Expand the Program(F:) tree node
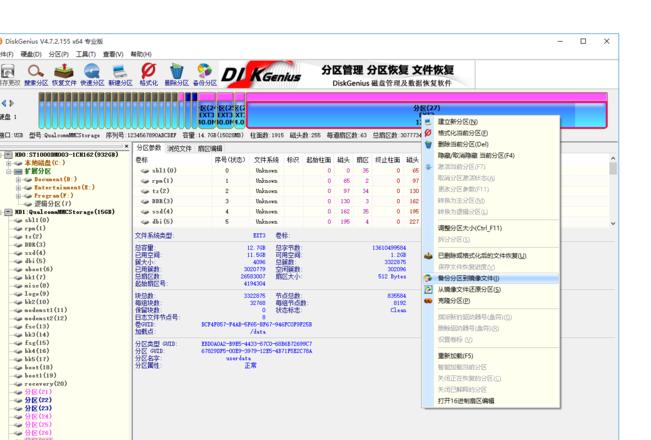The width and height of the screenshot is (651, 440). click(18, 196)
